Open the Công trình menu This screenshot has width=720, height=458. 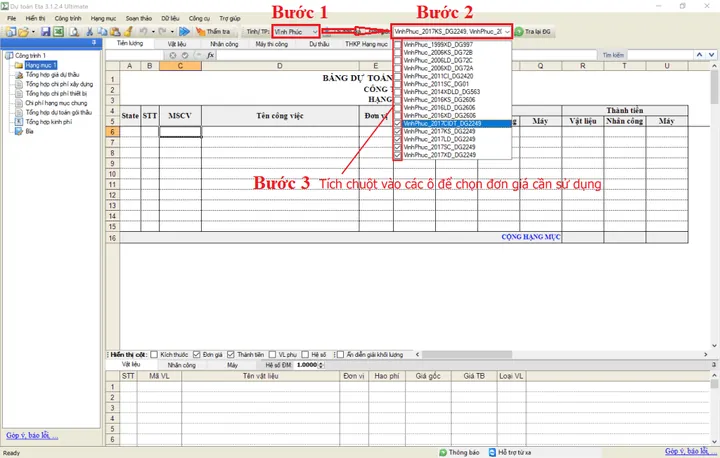(68, 18)
